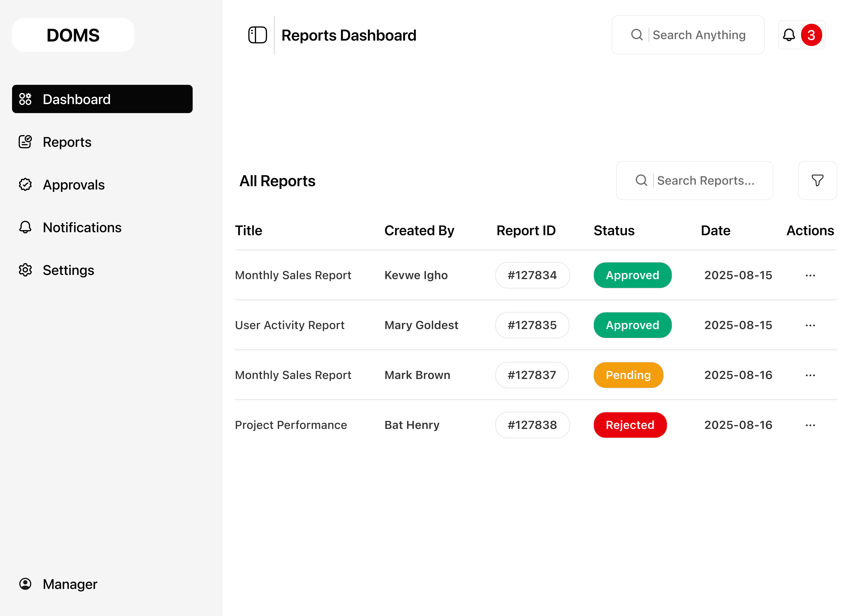The width and height of the screenshot is (867, 616).
Task: Toggle the sidebar collapse icon
Action: pos(257,35)
